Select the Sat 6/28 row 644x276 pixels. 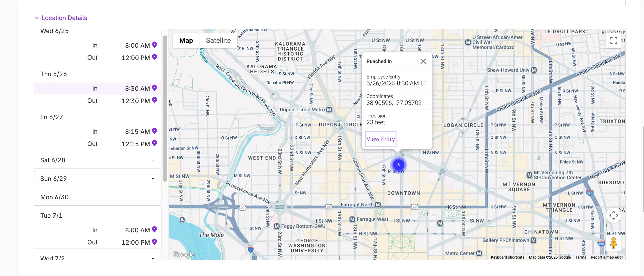coord(98,160)
